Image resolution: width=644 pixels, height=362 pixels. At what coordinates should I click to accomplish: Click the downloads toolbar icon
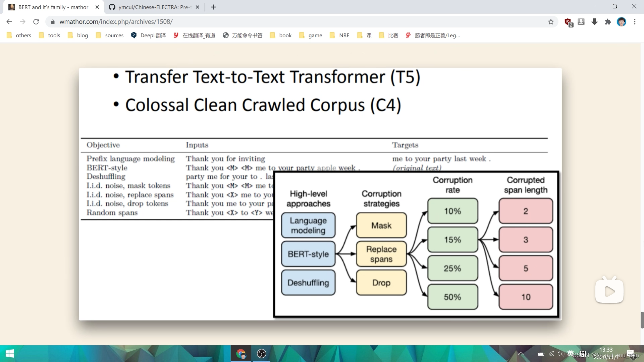[x=594, y=21]
